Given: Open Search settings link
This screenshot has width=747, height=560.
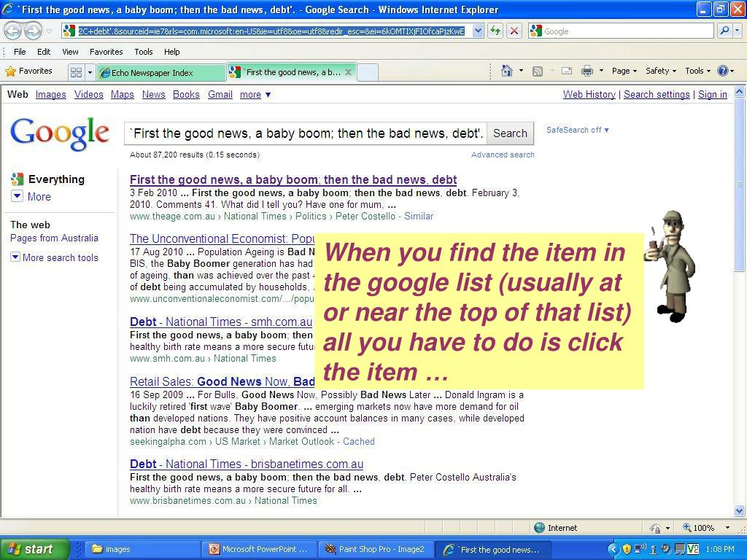Looking at the screenshot, I should [657, 94].
